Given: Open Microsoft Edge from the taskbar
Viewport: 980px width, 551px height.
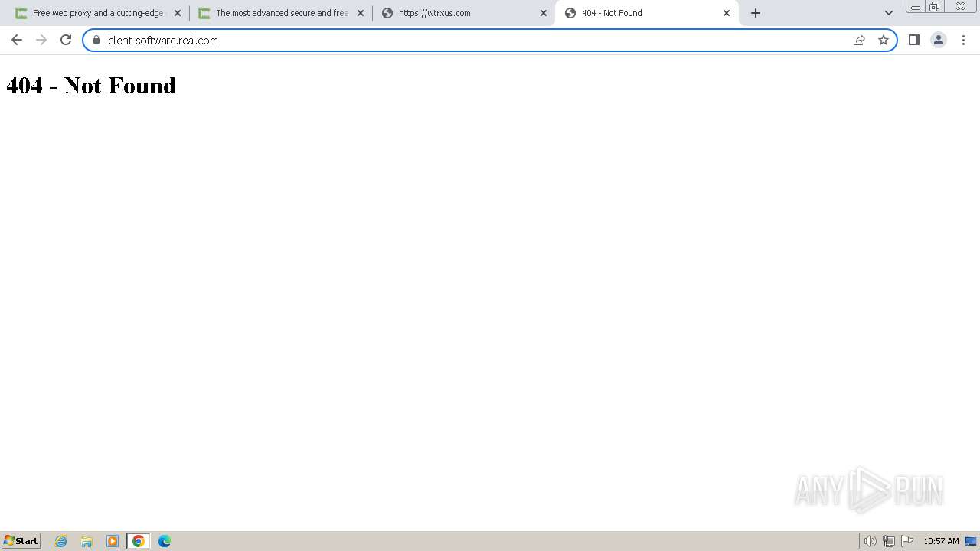Looking at the screenshot, I should (165, 541).
